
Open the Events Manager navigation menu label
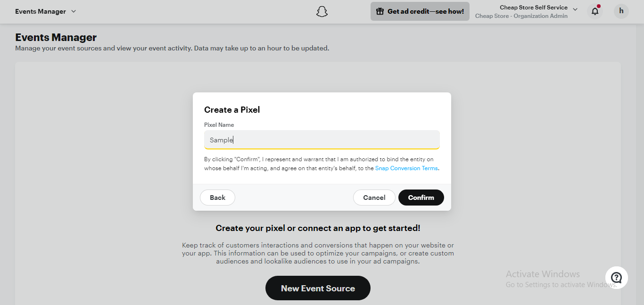coord(41,11)
